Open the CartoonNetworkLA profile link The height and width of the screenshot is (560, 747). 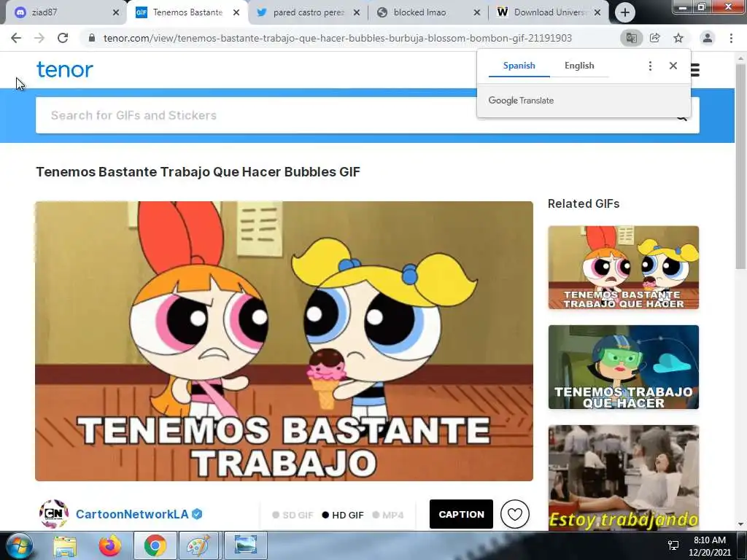(132, 514)
